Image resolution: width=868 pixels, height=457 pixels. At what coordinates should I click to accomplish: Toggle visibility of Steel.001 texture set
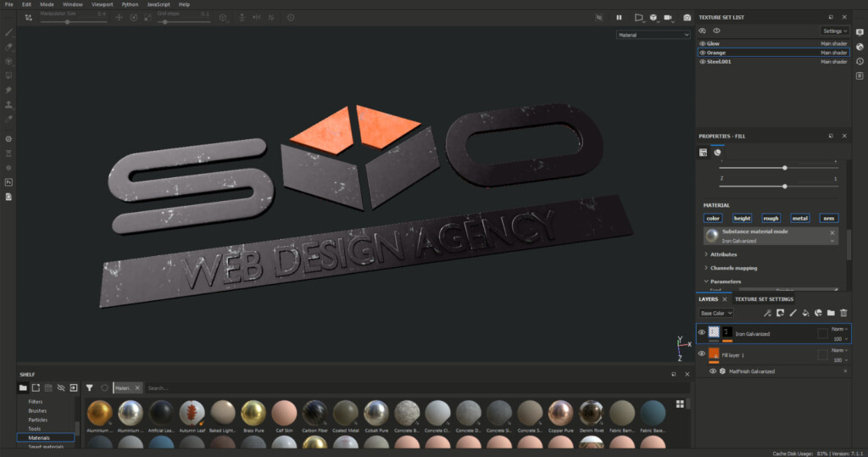[703, 62]
